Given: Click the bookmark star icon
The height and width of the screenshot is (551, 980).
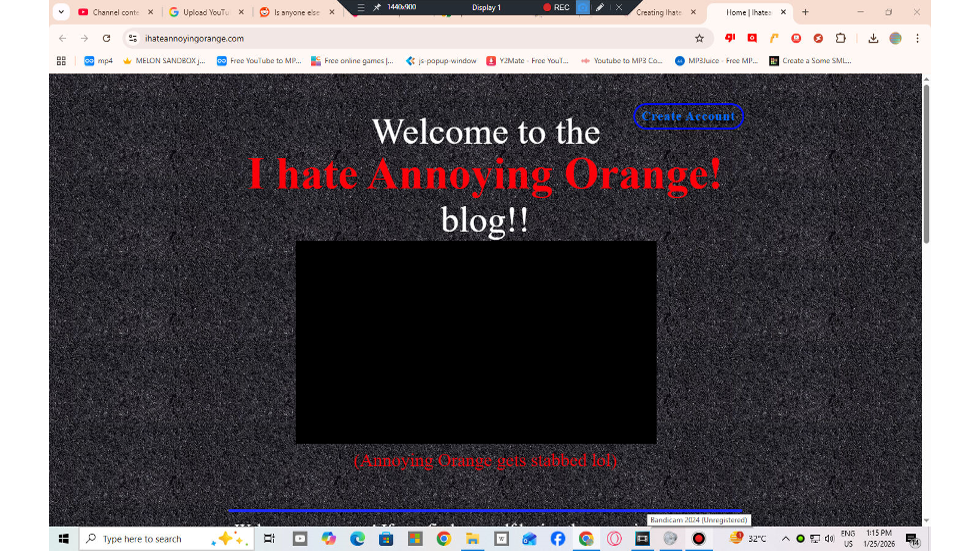Looking at the screenshot, I should [x=699, y=38].
